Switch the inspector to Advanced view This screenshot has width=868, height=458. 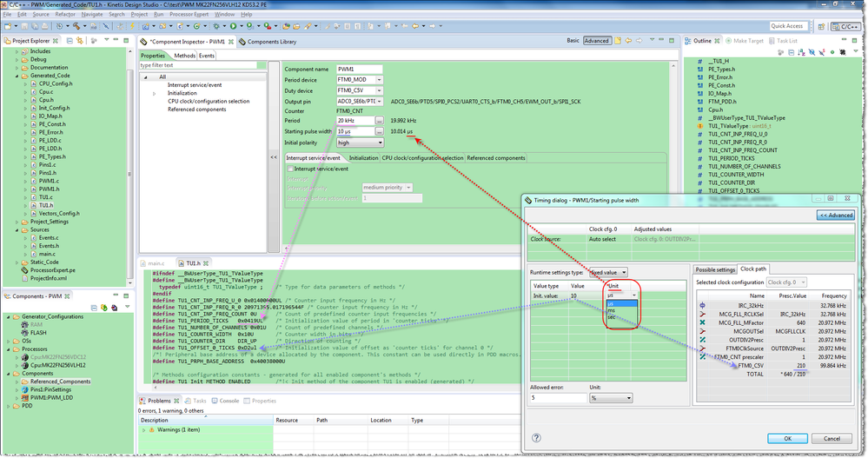tap(596, 41)
